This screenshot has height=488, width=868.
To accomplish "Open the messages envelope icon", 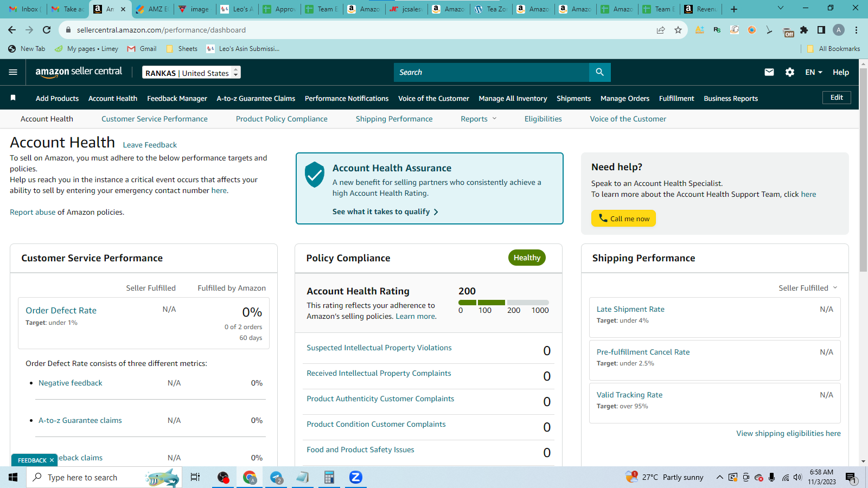I will tap(769, 72).
